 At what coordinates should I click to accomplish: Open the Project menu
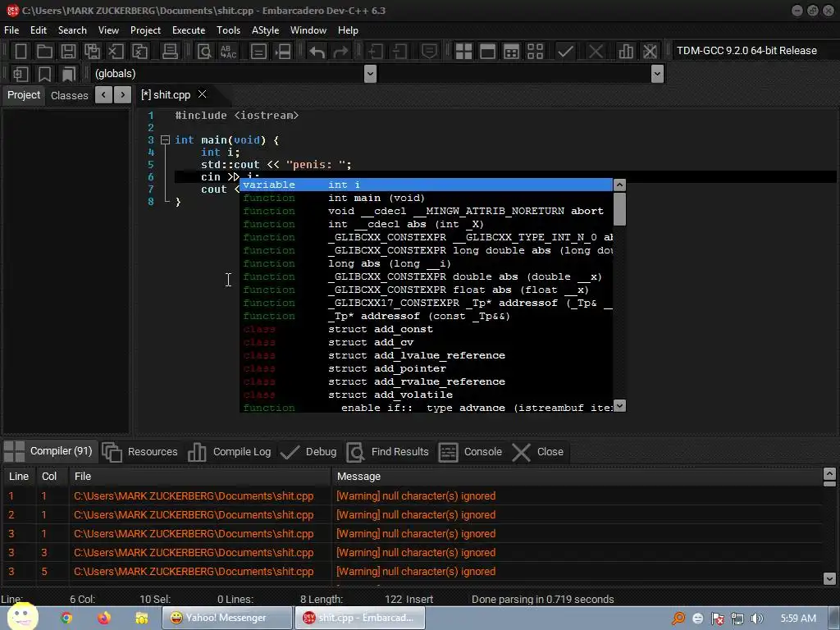(x=145, y=30)
